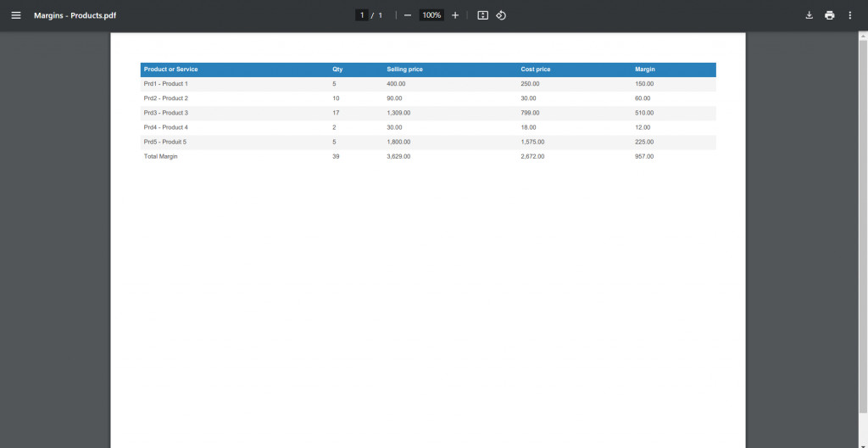The image size is (868, 448).
Task: Select the 'Prd1 - Product 1' row label
Action: [x=165, y=84]
